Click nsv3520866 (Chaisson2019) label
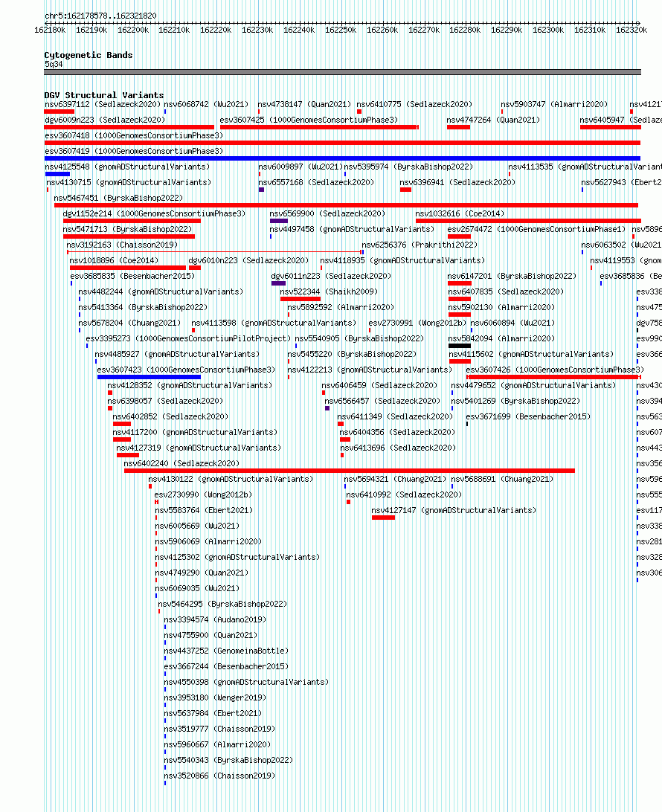The width and height of the screenshot is (662, 812). coord(219,776)
